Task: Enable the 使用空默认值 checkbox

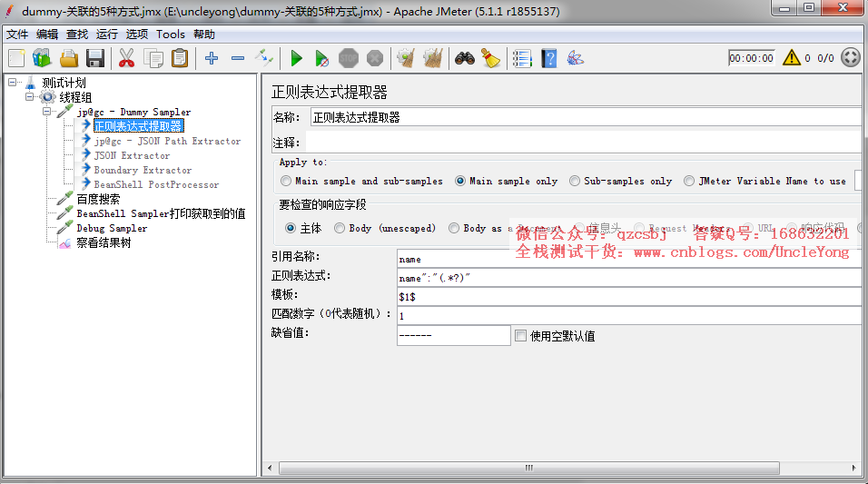Action: tap(520, 336)
